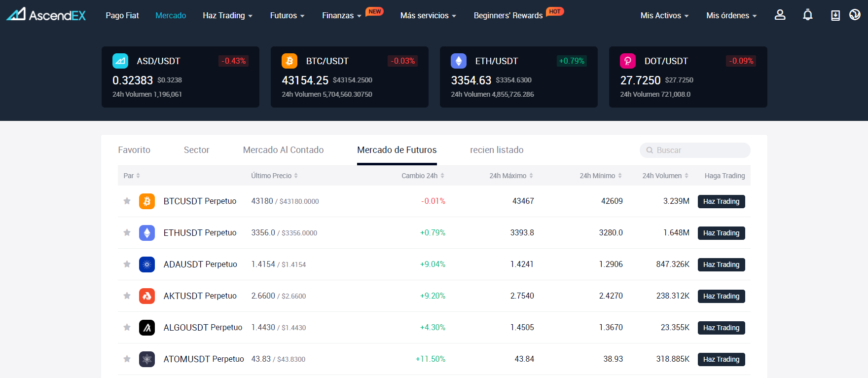Click the Bitcoin icon in BTCUSDT Perpetuo row

tap(147, 201)
